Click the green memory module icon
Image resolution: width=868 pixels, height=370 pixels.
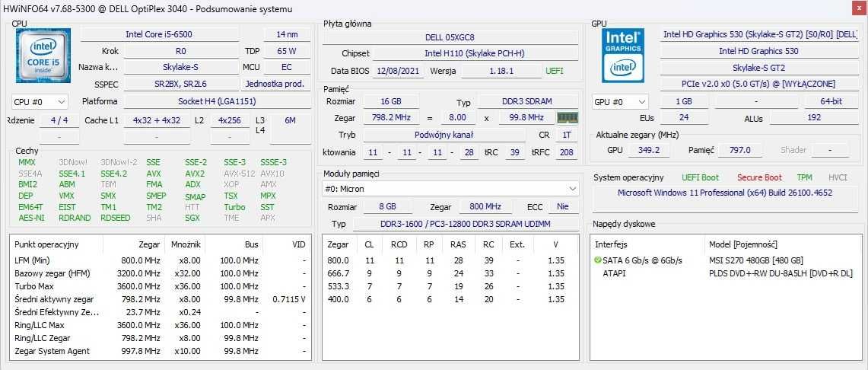coord(567,117)
